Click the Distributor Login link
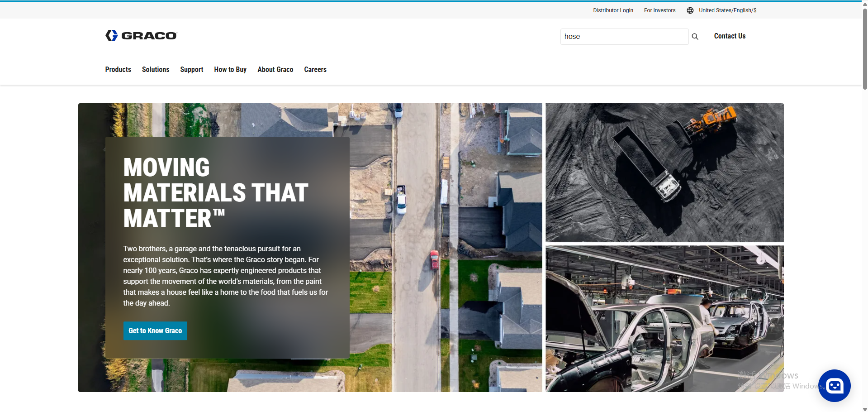868x412 pixels. coord(613,10)
